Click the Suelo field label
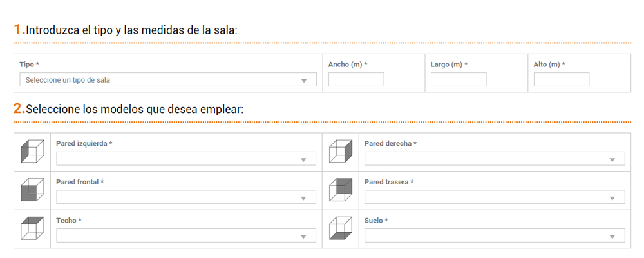644x258 pixels. click(375, 221)
